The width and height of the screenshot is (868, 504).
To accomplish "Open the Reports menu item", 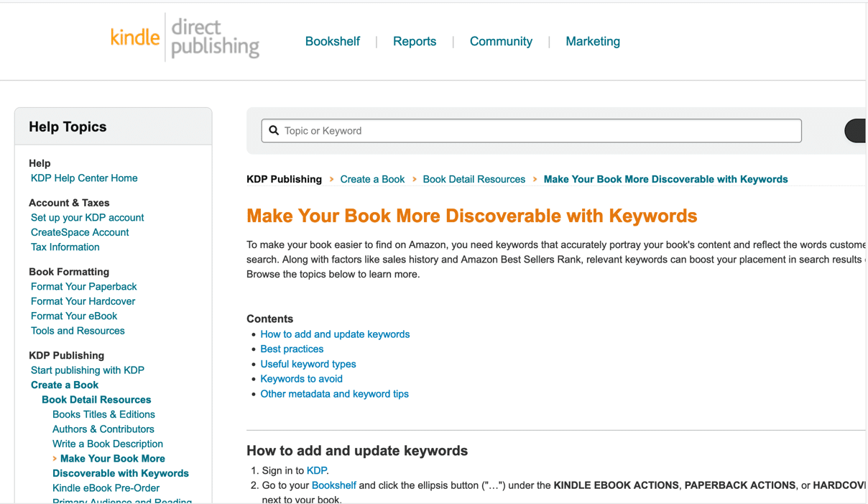I will (x=415, y=42).
